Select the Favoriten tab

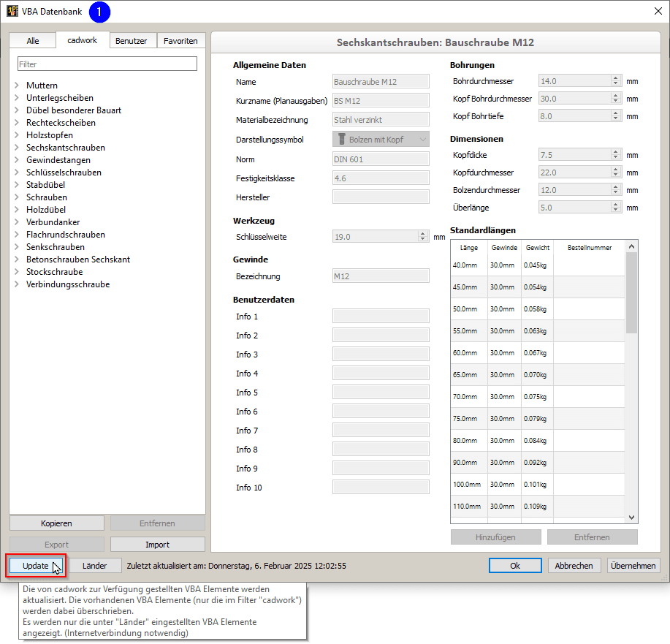(x=180, y=41)
